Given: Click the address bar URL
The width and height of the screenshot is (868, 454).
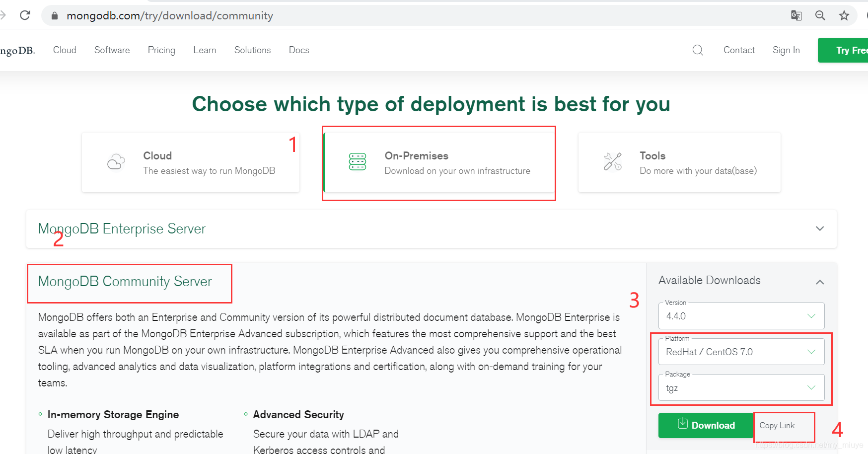Looking at the screenshot, I should pos(170,16).
